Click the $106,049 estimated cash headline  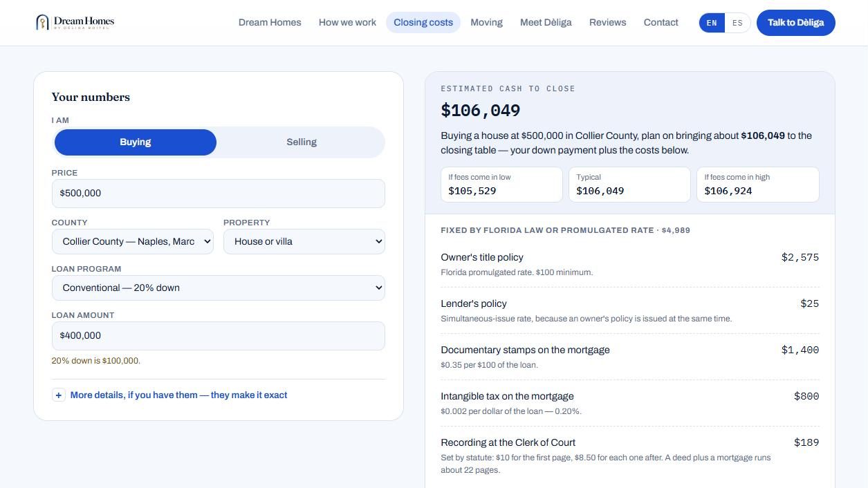coord(481,111)
